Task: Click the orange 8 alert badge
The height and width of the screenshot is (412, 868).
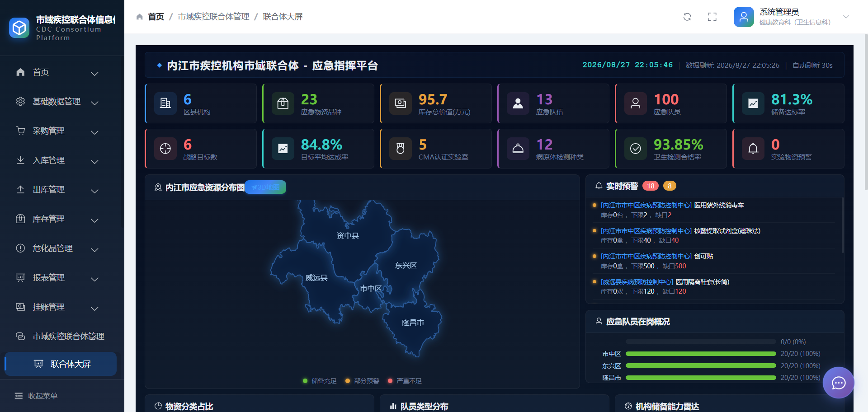Action: point(670,186)
